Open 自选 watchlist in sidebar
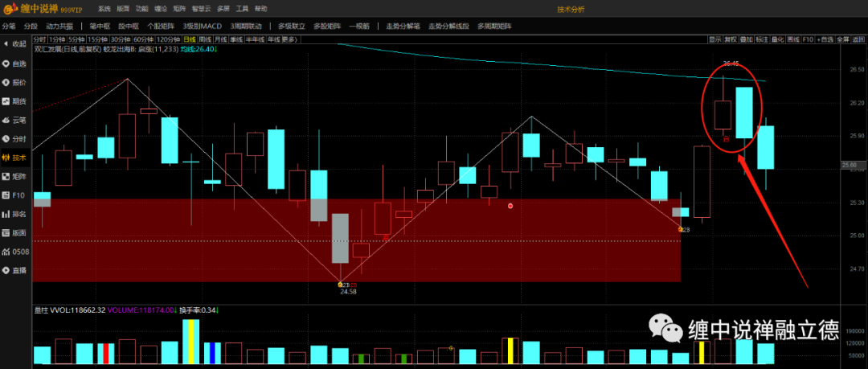The height and width of the screenshot is (369, 868). [x=15, y=64]
